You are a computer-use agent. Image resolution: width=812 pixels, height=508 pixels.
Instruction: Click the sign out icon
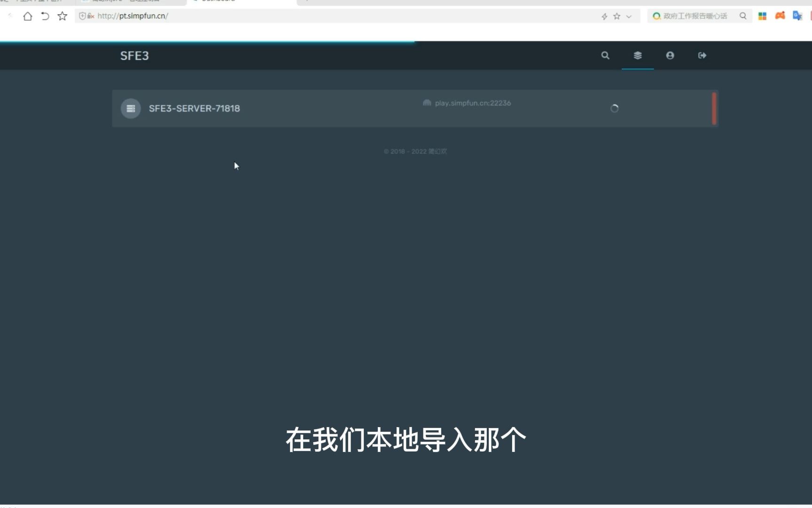(x=702, y=56)
